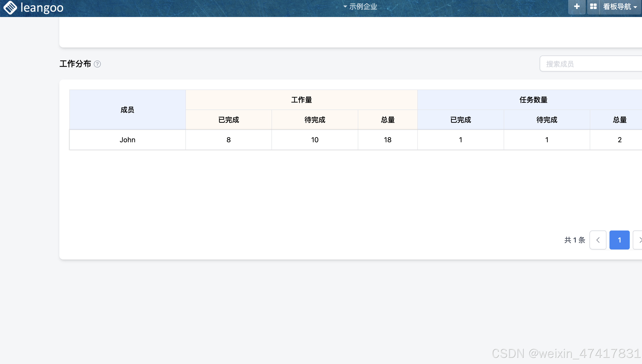The height and width of the screenshot is (364, 642).
Task: Click help icon next to 工作分布
Action: point(97,64)
